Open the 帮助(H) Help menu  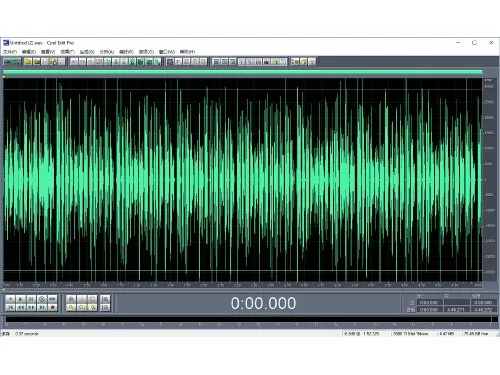tap(187, 52)
